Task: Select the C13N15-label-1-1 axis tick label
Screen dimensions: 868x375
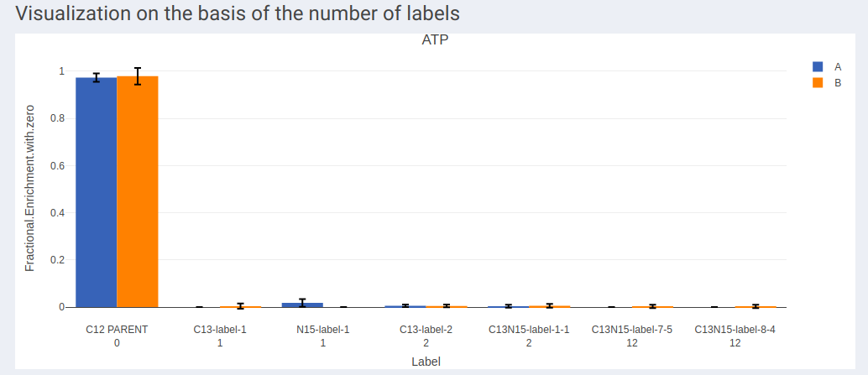Action: tap(529, 331)
